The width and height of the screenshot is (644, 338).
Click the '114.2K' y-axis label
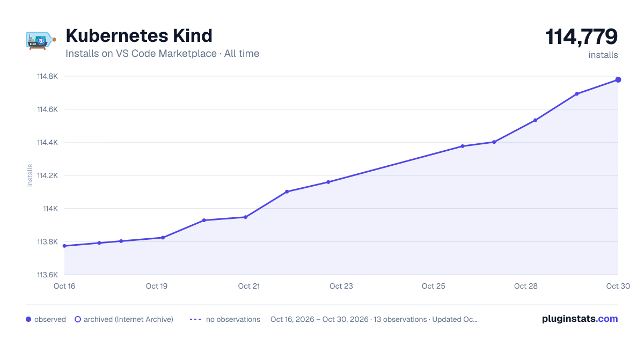47,175
